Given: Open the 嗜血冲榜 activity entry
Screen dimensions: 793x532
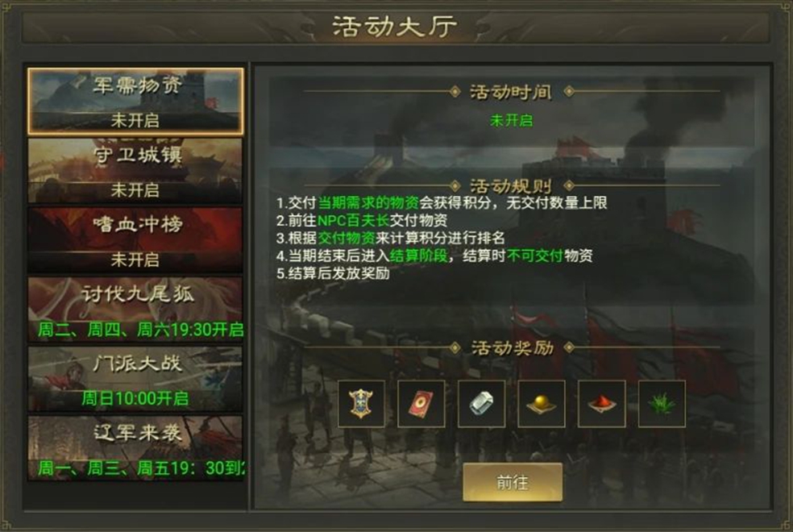Looking at the screenshot, I should click(135, 240).
